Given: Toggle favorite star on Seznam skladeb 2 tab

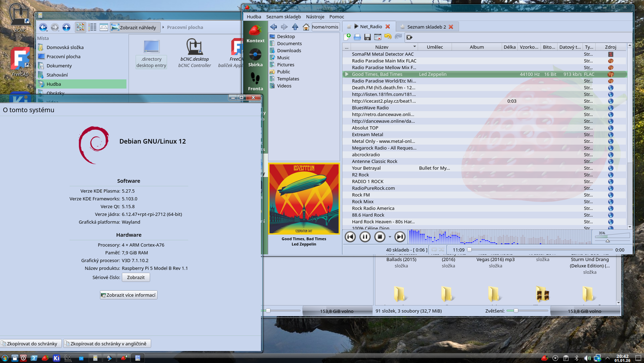Looking at the screenshot, I should point(402,27).
